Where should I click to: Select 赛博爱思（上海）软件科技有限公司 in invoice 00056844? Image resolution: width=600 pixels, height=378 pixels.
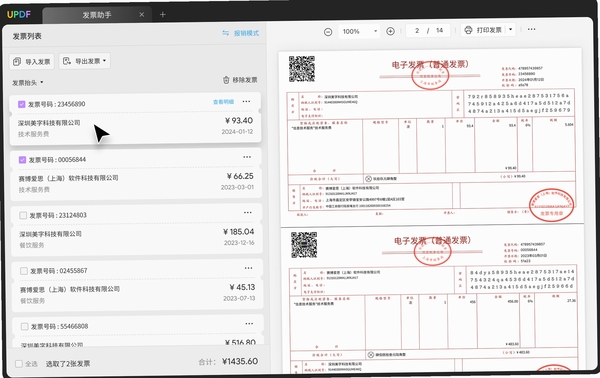coord(68,178)
